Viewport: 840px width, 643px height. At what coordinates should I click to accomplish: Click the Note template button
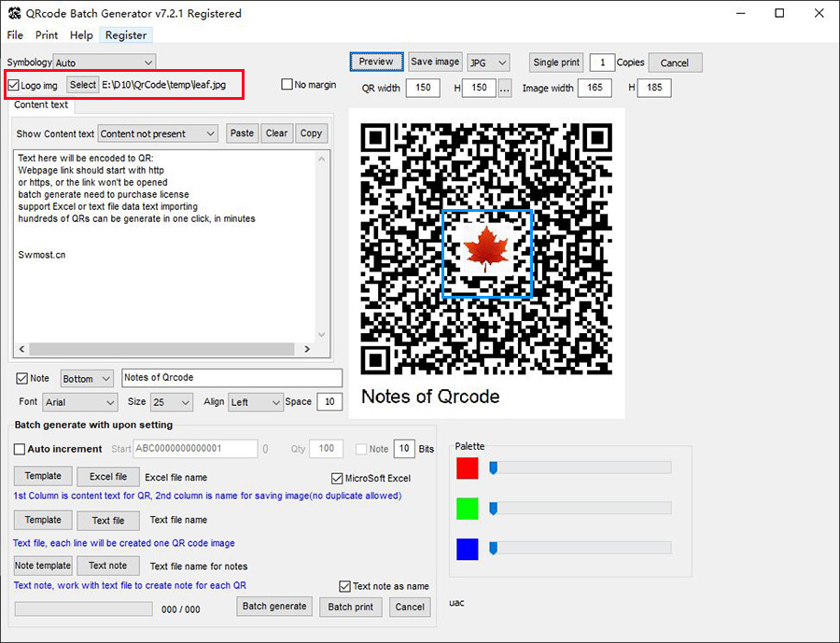tap(43, 566)
